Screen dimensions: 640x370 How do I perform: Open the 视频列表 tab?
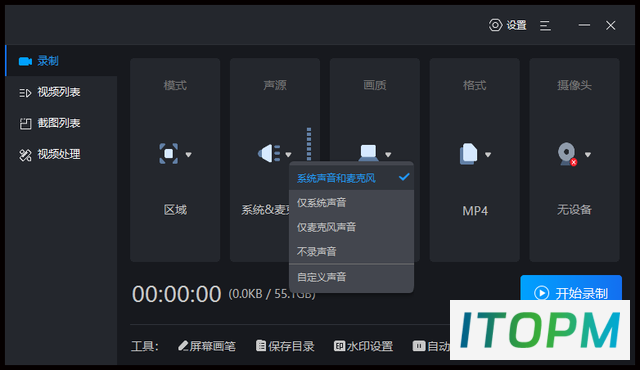point(61,92)
